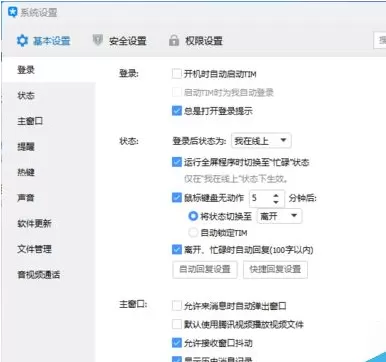Select the 将状态切换至 radio button
The image size is (386, 362).
pos(193,216)
